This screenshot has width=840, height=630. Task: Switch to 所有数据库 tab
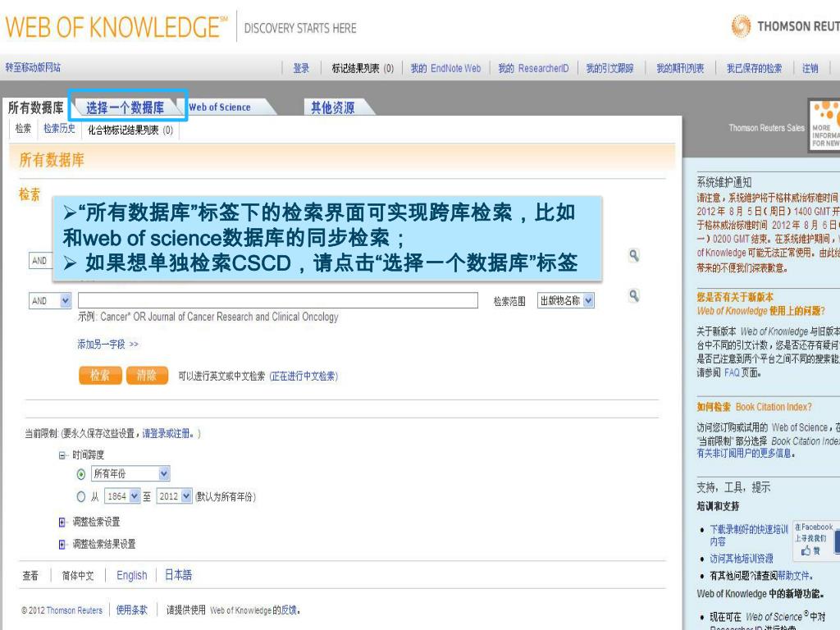coord(35,107)
